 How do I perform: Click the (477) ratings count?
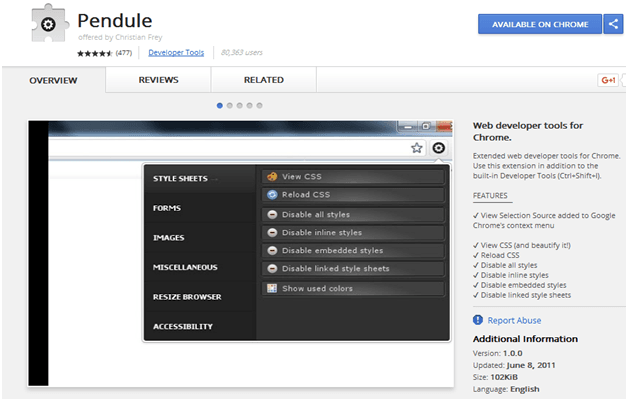point(124,52)
